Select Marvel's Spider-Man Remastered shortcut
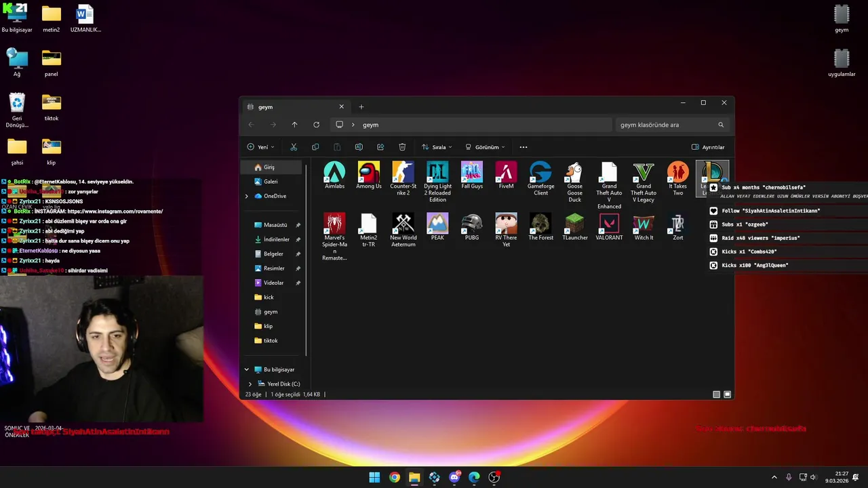 [x=334, y=237]
